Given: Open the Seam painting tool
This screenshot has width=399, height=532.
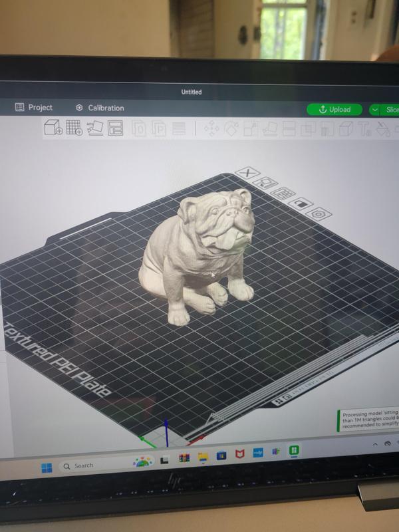Looking at the screenshot, I should click(x=346, y=130).
